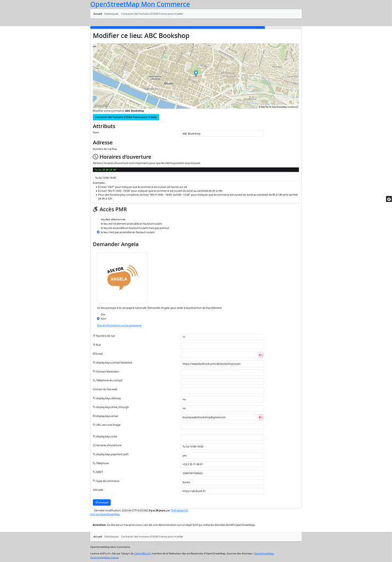Screen dimensions: 392x562
Task: Click the 'Modifier ce lieu: ABC Bookshop' heading
Action: point(141,36)
